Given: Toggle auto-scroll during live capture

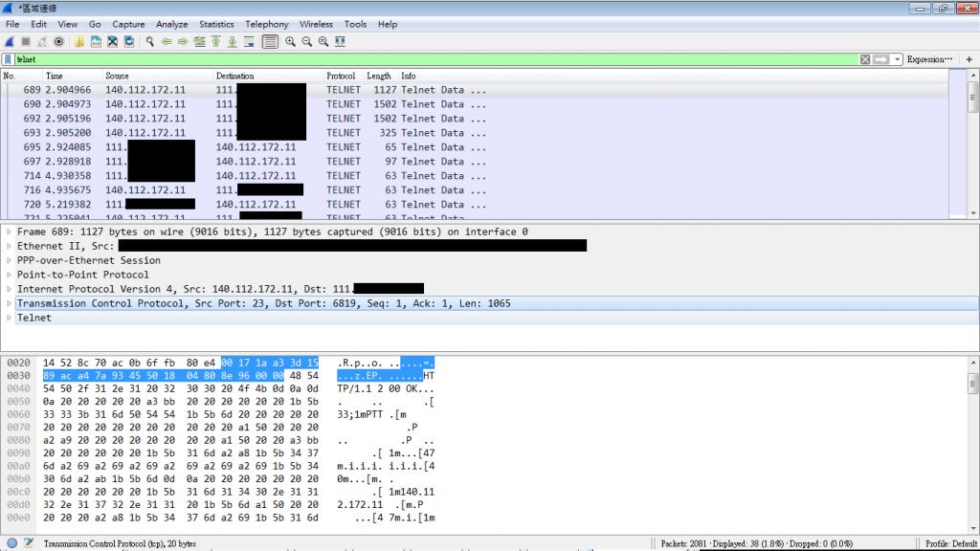Looking at the screenshot, I should (x=249, y=42).
